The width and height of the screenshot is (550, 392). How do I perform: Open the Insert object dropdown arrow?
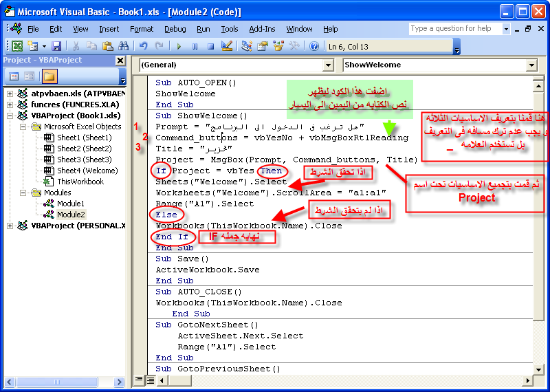(44, 46)
